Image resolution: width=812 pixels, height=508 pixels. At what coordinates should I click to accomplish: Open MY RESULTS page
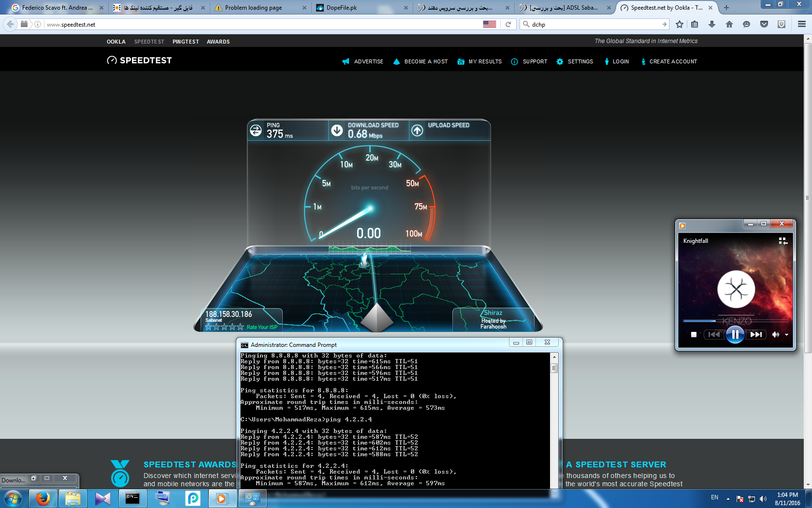[x=479, y=61]
